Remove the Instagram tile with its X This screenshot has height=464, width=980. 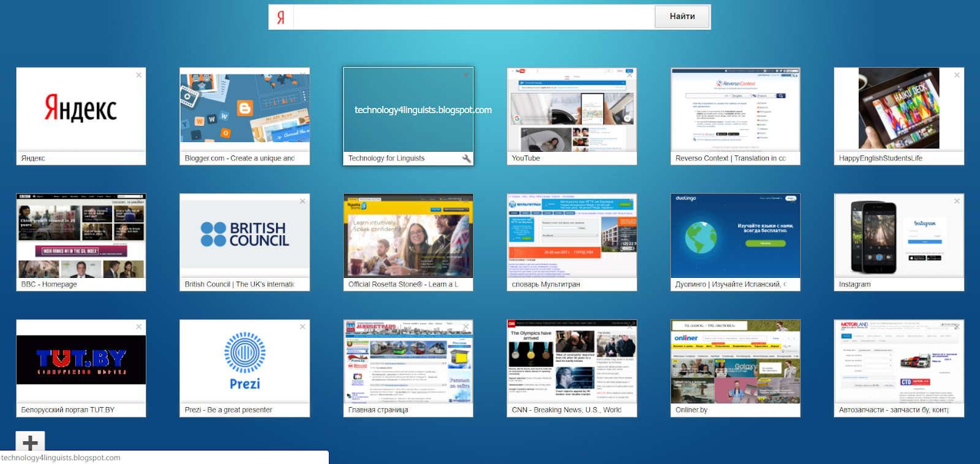click(957, 201)
